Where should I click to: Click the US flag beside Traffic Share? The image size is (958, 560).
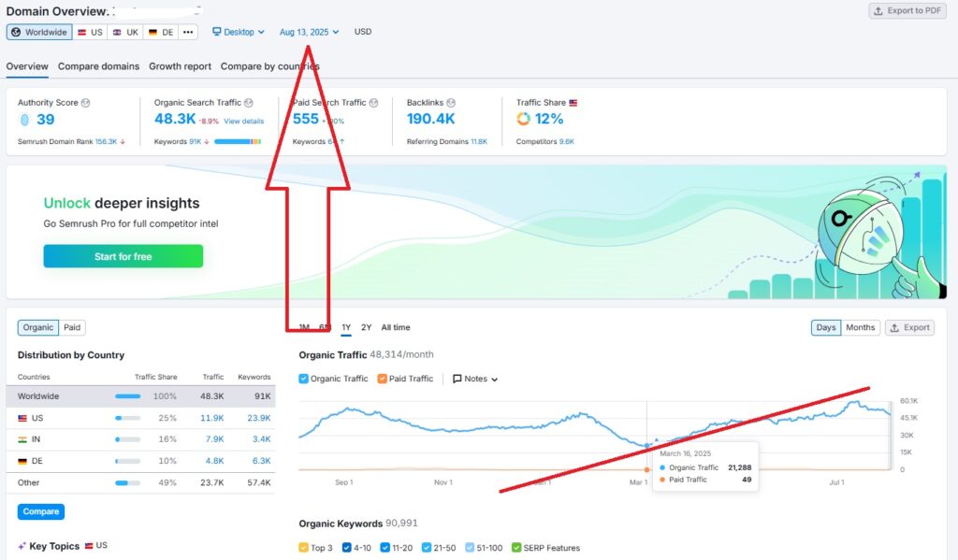coord(573,103)
